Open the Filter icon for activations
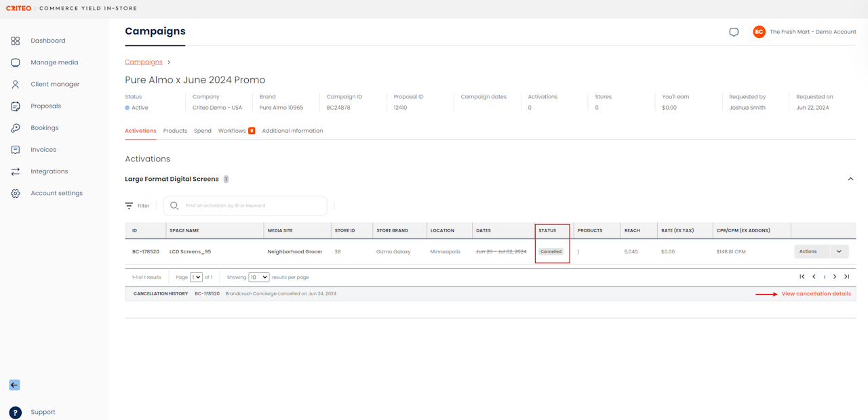868x420 pixels. click(x=129, y=206)
